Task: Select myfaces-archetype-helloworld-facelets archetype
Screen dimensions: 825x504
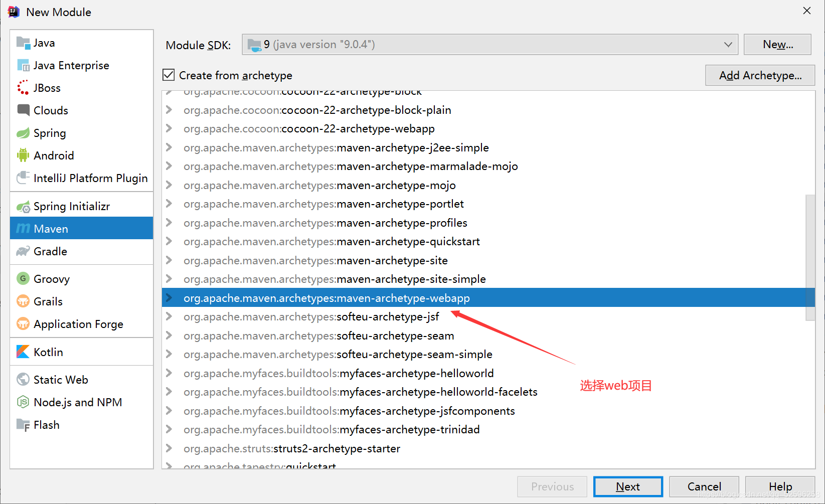Action: [361, 392]
